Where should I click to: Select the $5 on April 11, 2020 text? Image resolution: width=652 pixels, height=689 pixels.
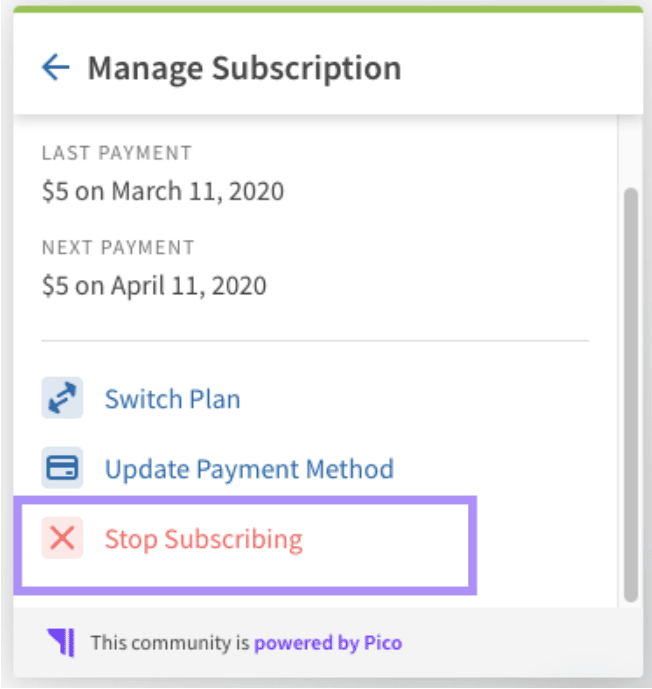(154, 286)
